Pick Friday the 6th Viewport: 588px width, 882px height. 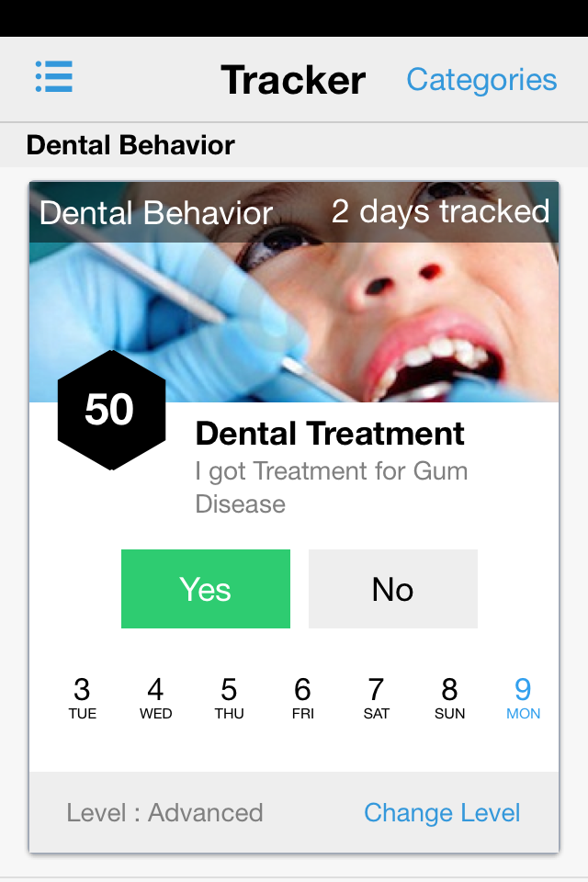tap(302, 697)
